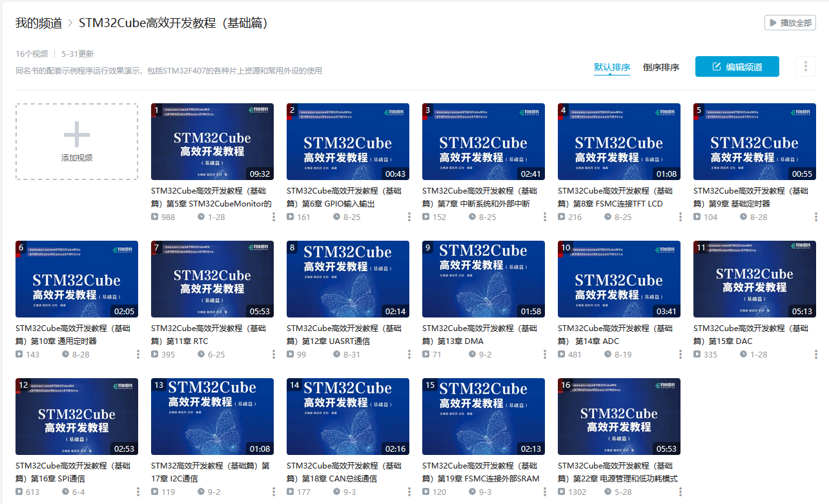Viewport: 829px width, 504px height.
Task: Click the vertical ellipsis icon beside 编辑频道 button
Action: (x=806, y=66)
